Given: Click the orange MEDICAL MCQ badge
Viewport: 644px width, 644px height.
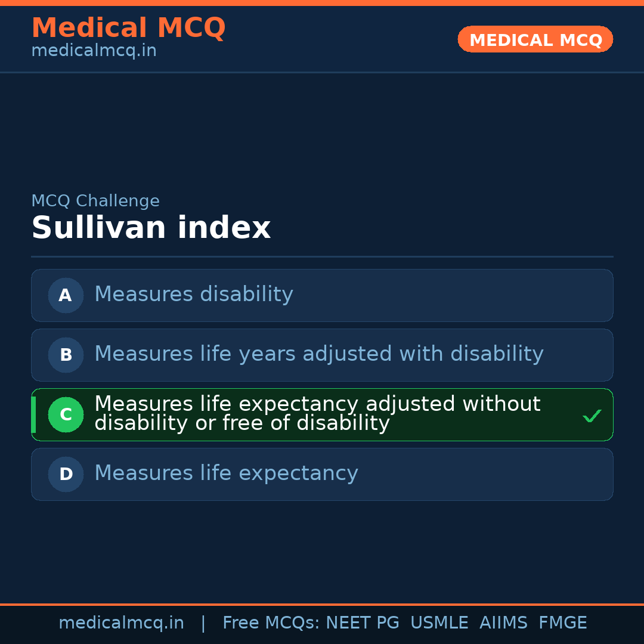Looking at the screenshot, I should click(535, 40).
